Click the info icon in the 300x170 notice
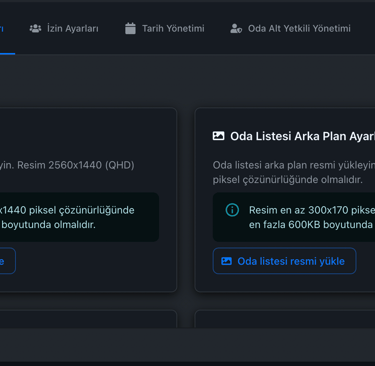Image resolution: width=375 pixels, height=366 pixels. point(232,210)
